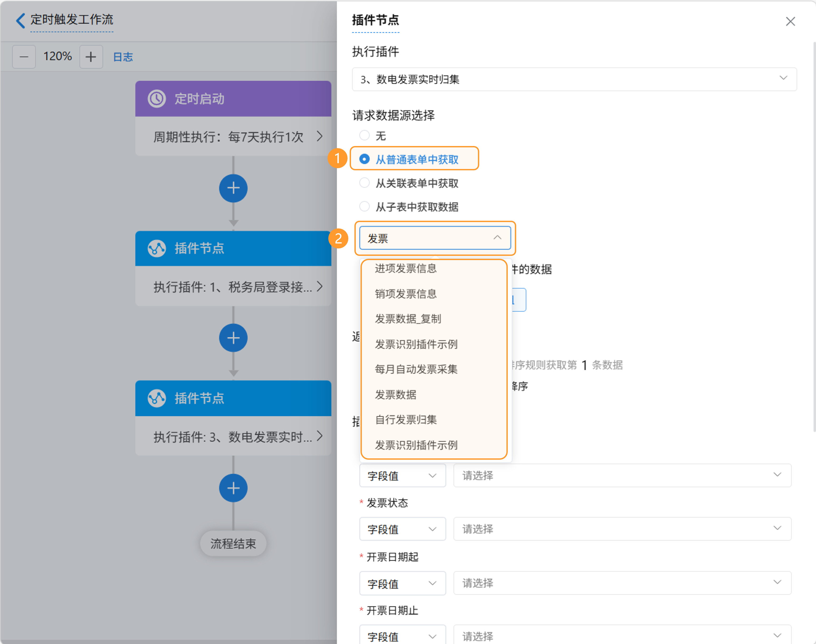
Task: Open the 日志 log link
Action: [x=123, y=57]
